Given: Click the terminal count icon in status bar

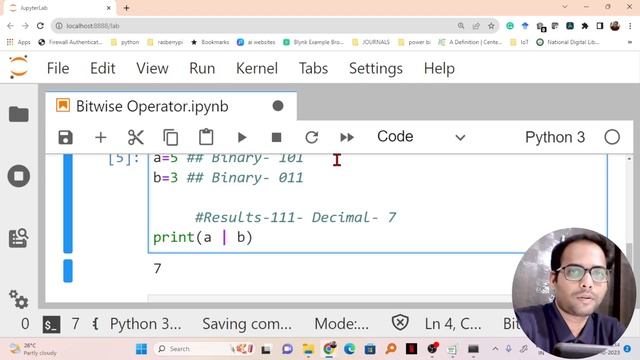Looking at the screenshot, I should pos(51,324).
